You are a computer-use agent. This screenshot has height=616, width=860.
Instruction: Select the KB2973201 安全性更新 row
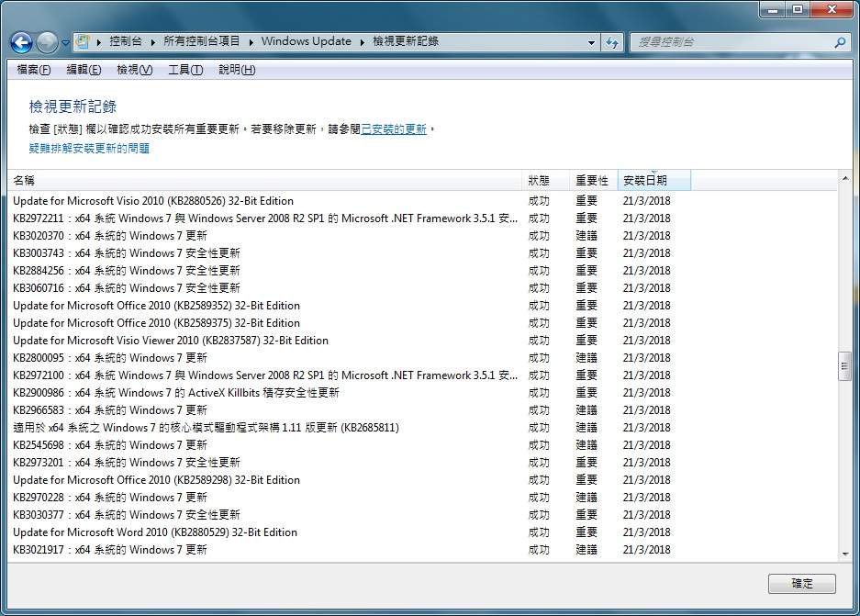point(422,463)
